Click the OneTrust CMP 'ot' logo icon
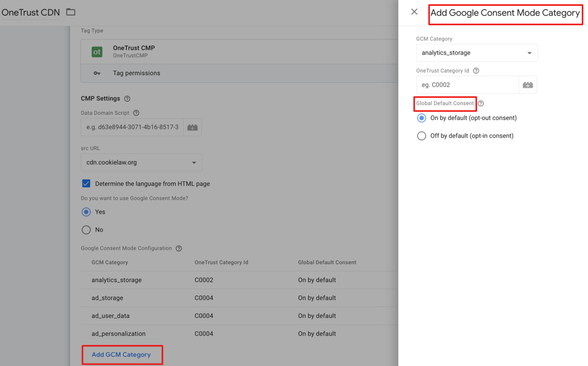 point(97,52)
